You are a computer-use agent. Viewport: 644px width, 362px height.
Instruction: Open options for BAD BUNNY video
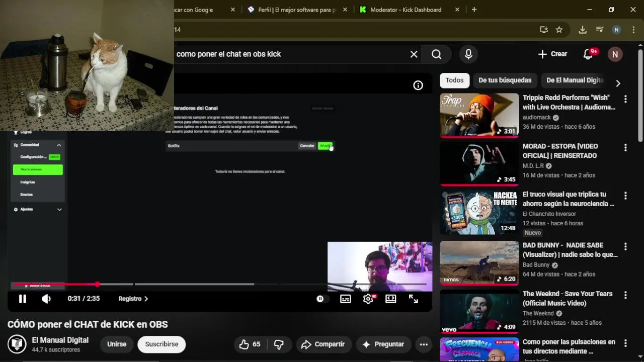coord(625,247)
